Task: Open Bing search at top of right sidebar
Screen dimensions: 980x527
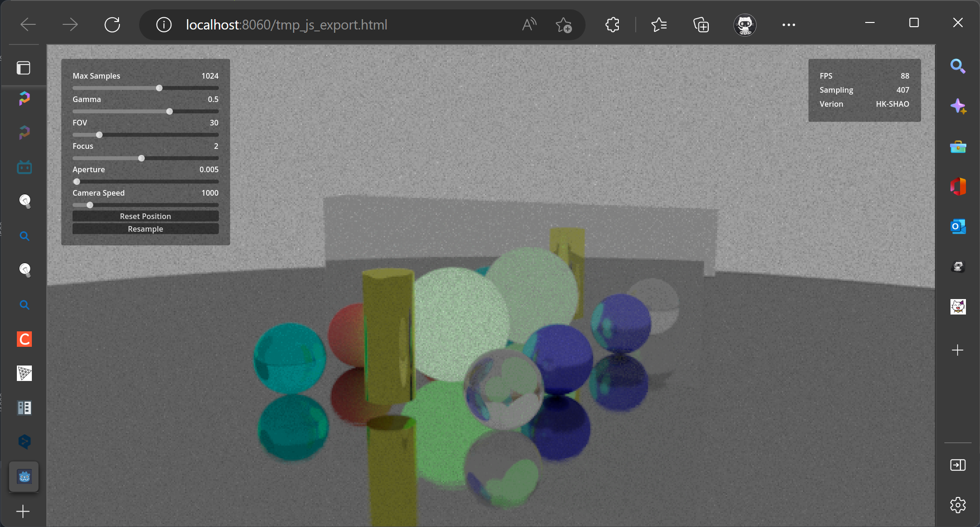Action: point(958,66)
